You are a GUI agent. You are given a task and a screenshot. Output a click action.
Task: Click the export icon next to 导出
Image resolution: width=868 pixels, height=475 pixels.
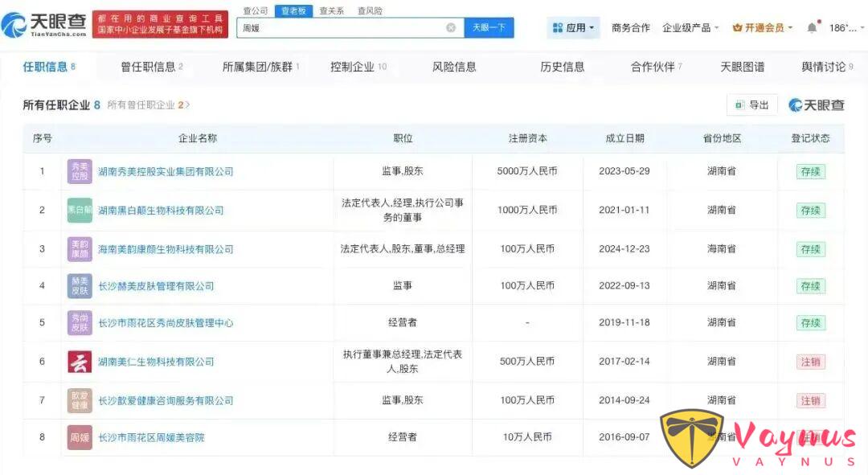point(740,104)
